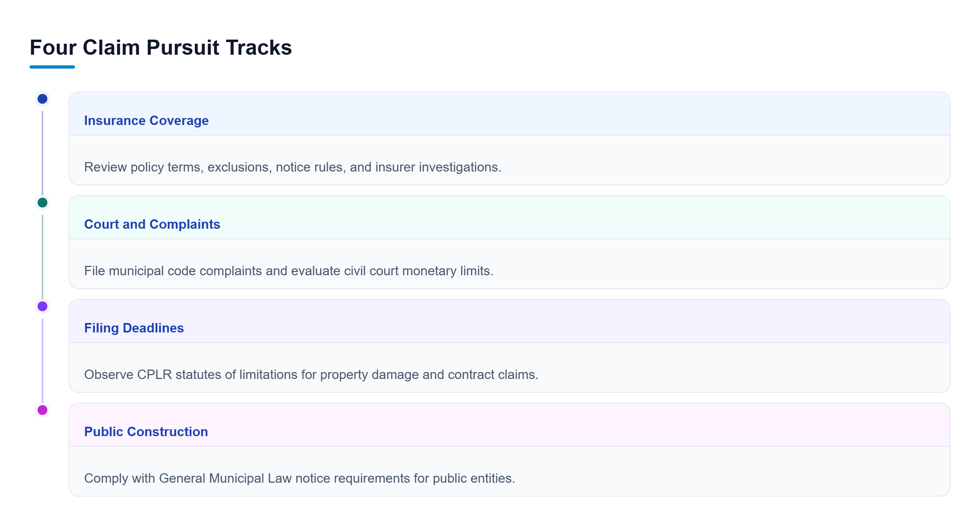
Task: Select the Public Construction heading
Action: [146, 432]
